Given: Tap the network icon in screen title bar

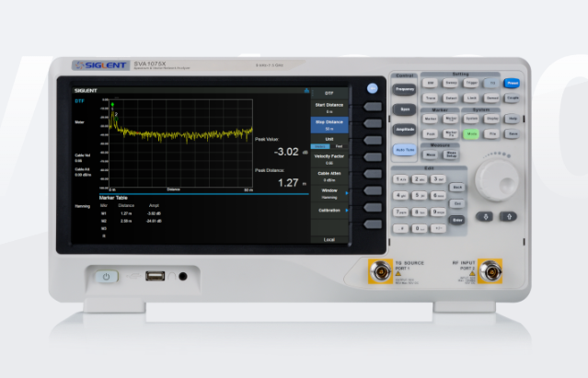Looking at the screenshot, I should pos(306,90).
